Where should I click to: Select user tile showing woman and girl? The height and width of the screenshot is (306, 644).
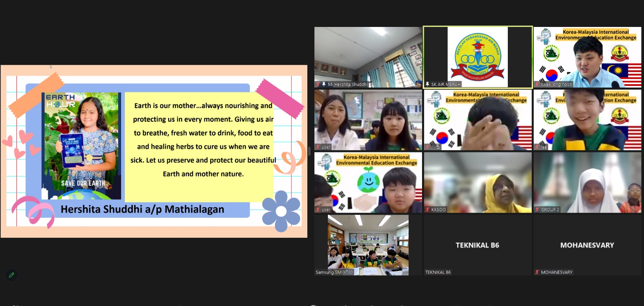(x=368, y=120)
